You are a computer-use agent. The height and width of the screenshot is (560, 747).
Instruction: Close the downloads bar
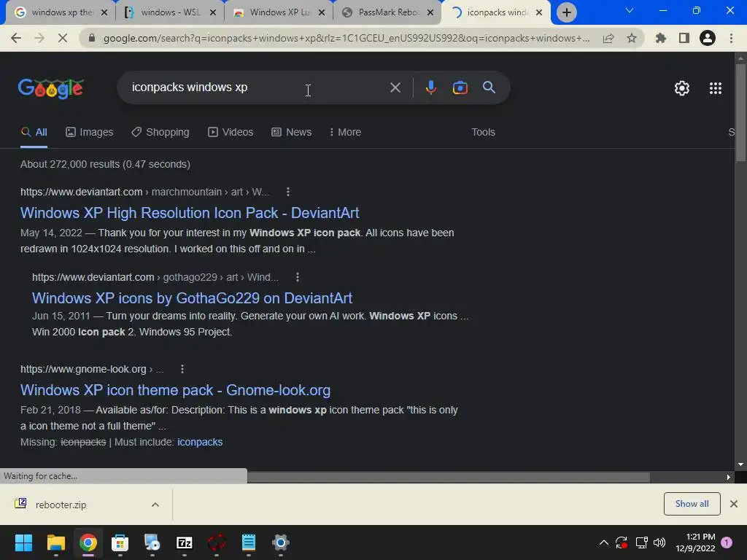734,504
